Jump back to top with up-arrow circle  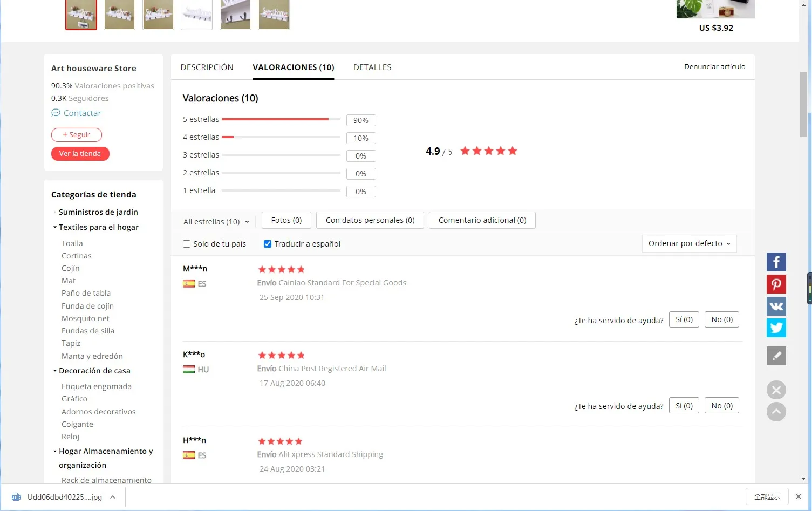[x=776, y=412]
